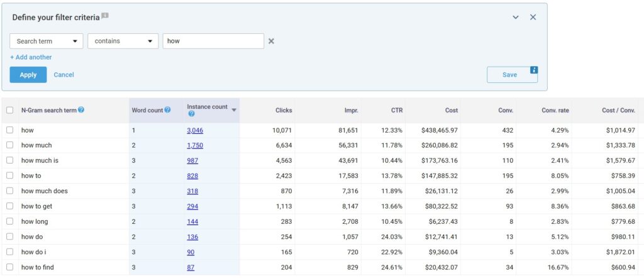Click the info icon on Save button
The height and width of the screenshot is (278, 644).
tap(534, 70)
